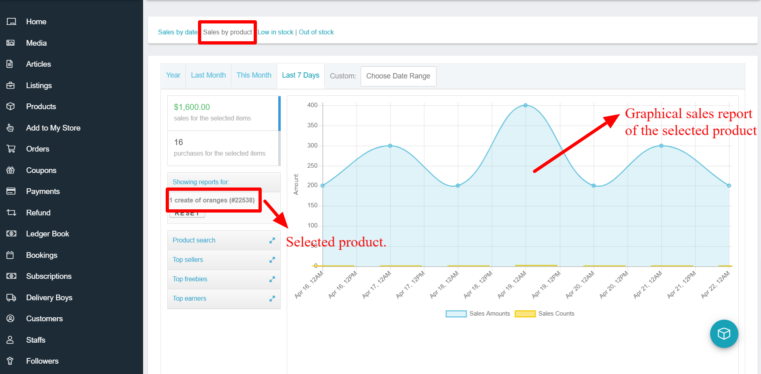
Task: Click the $1,600.00 sales summary box
Action: pos(223,113)
